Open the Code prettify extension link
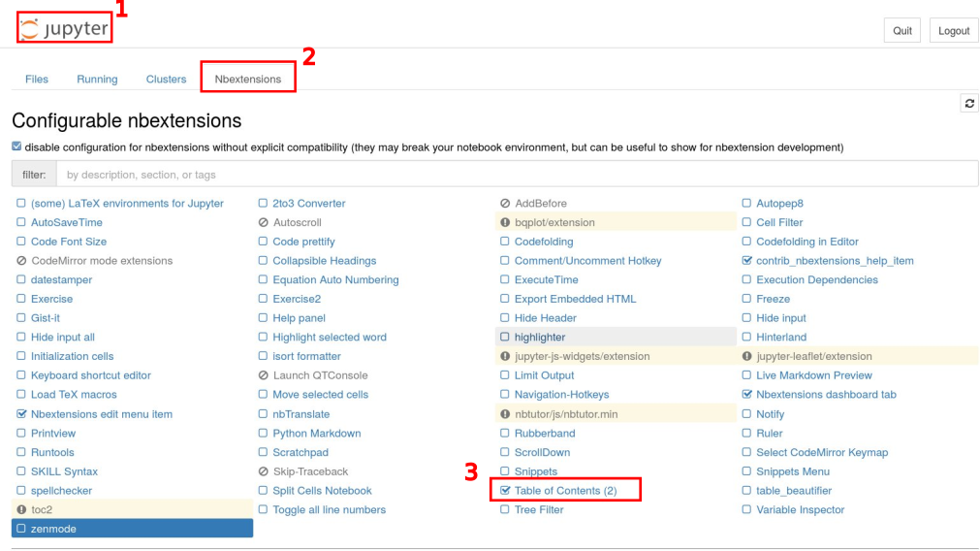This screenshot has width=980, height=551. coord(303,242)
